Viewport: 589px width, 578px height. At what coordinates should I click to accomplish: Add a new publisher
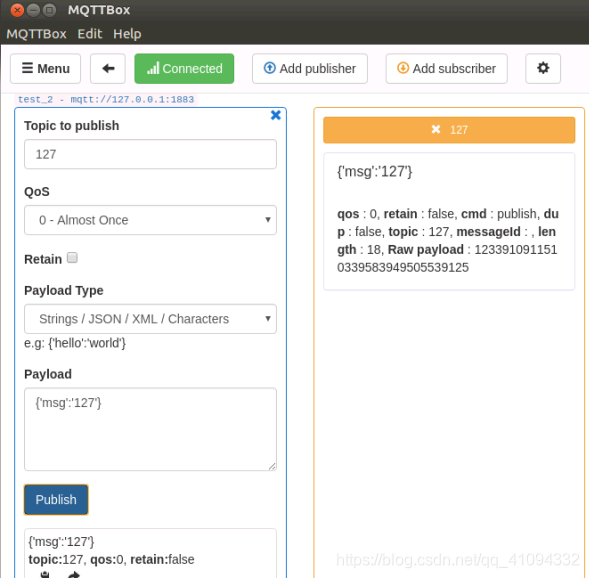click(310, 69)
